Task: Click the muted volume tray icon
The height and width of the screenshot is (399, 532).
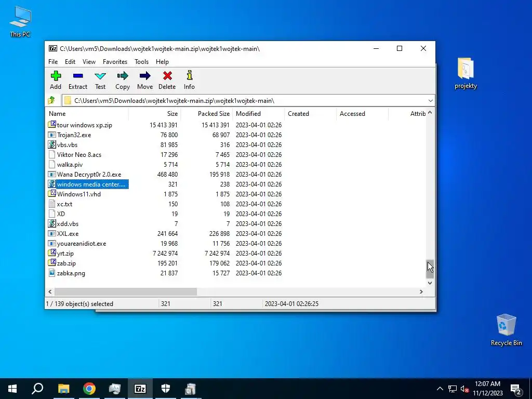Action: point(464,389)
